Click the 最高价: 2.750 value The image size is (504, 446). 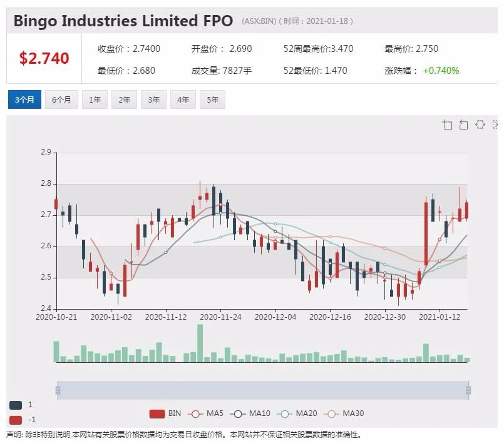pos(411,49)
